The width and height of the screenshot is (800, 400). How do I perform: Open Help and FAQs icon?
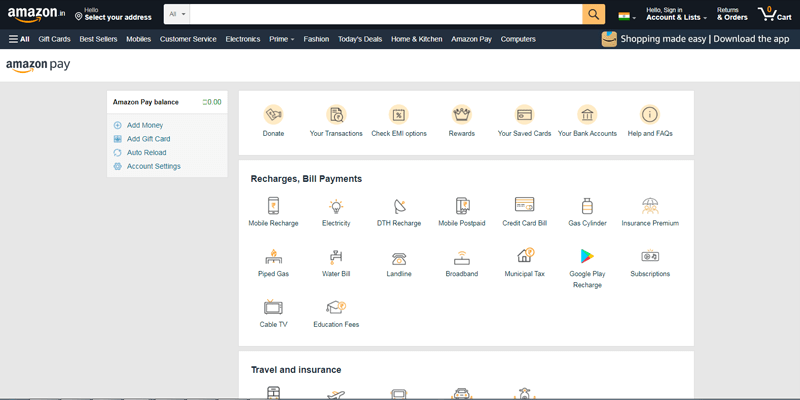pyautogui.click(x=650, y=114)
